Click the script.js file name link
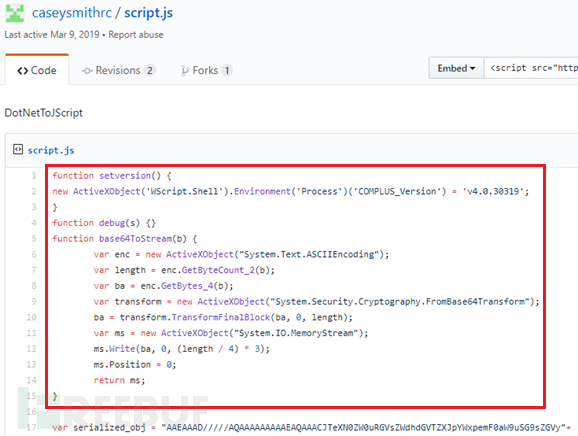578x436 pixels. coord(51,150)
